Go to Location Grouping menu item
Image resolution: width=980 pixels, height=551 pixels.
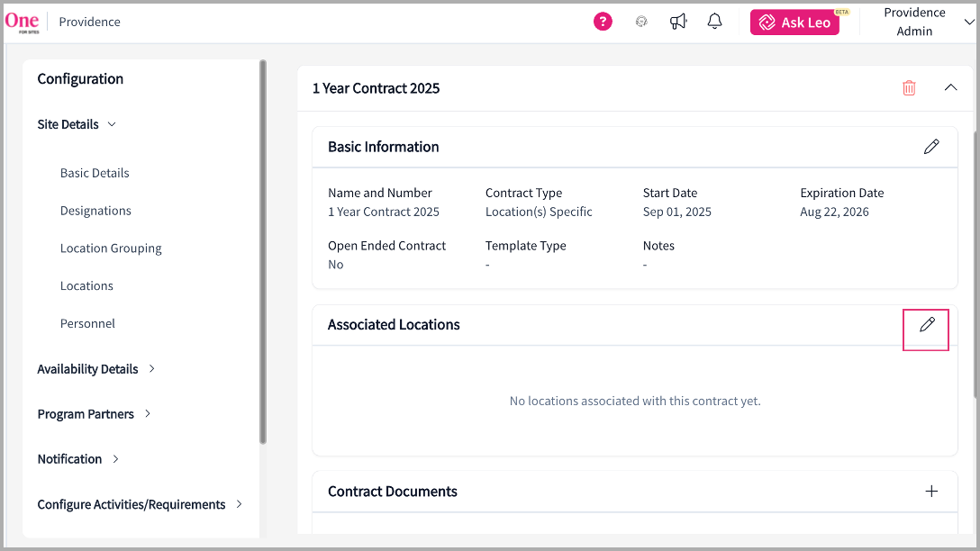[x=111, y=248]
